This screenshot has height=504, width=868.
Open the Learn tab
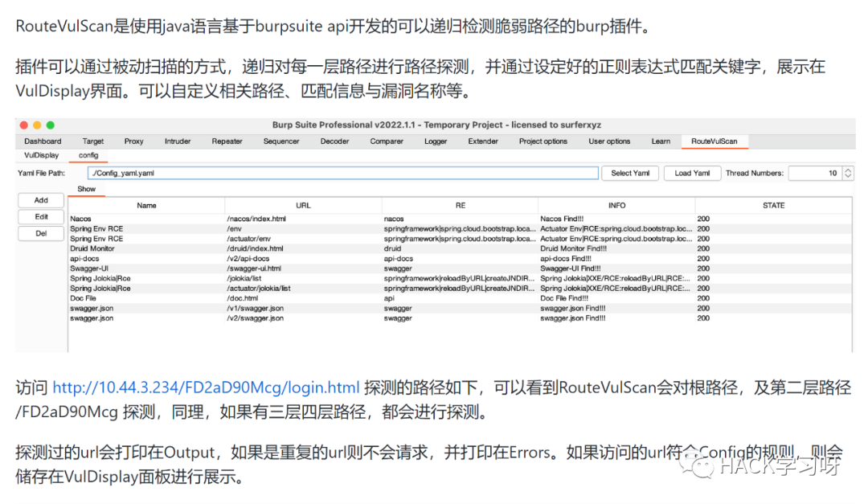[x=661, y=141]
